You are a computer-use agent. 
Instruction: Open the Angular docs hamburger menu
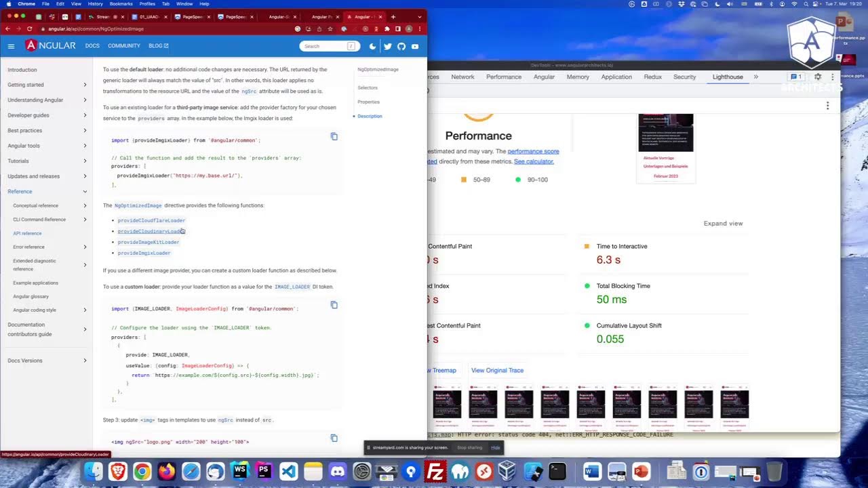click(x=11, y=46)
